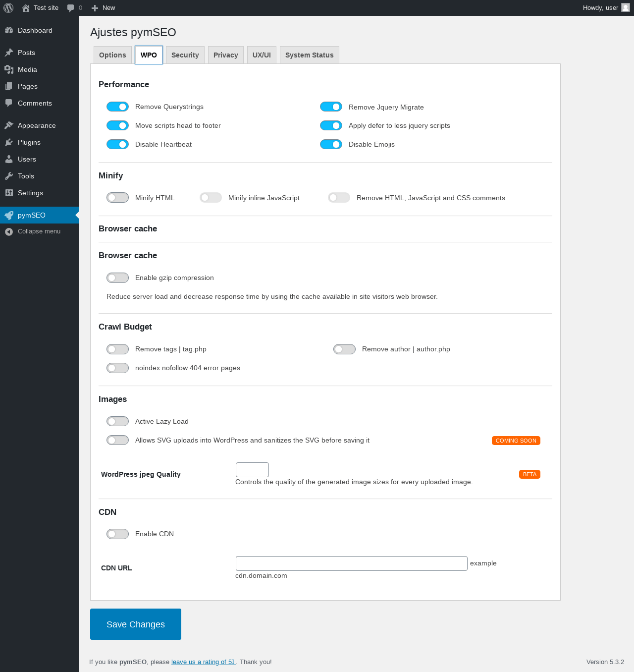Click the comments bubble icon in admin bar

click(70, 8)
